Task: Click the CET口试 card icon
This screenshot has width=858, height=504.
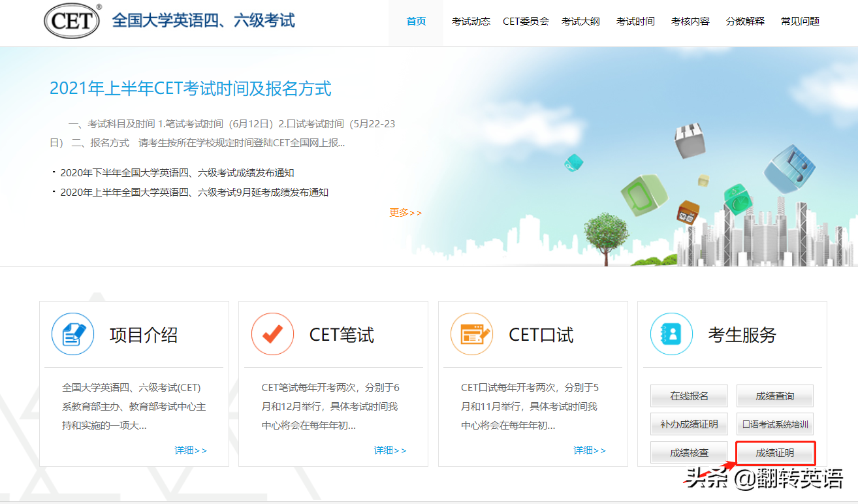Action: point(473,334)
